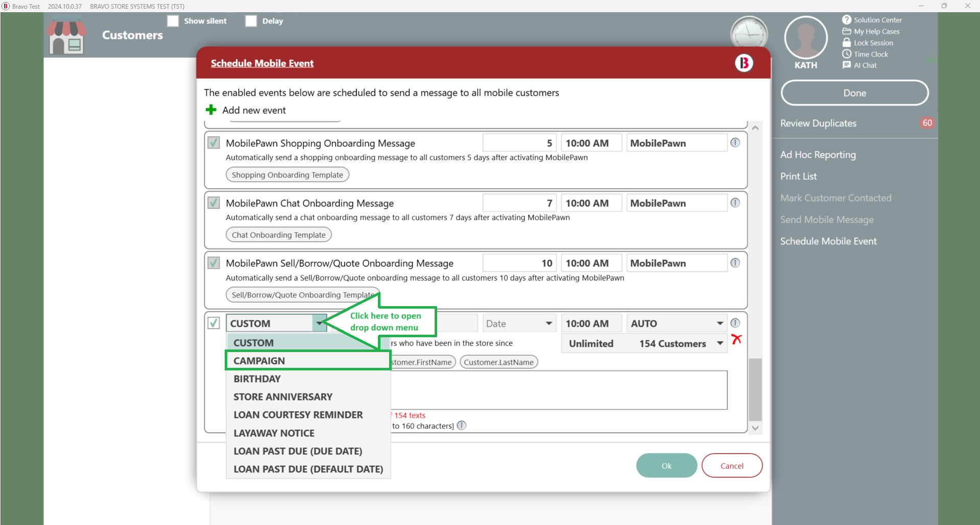980x525 pixels.
Task: Click the days field showing 5
Action: 520,143
